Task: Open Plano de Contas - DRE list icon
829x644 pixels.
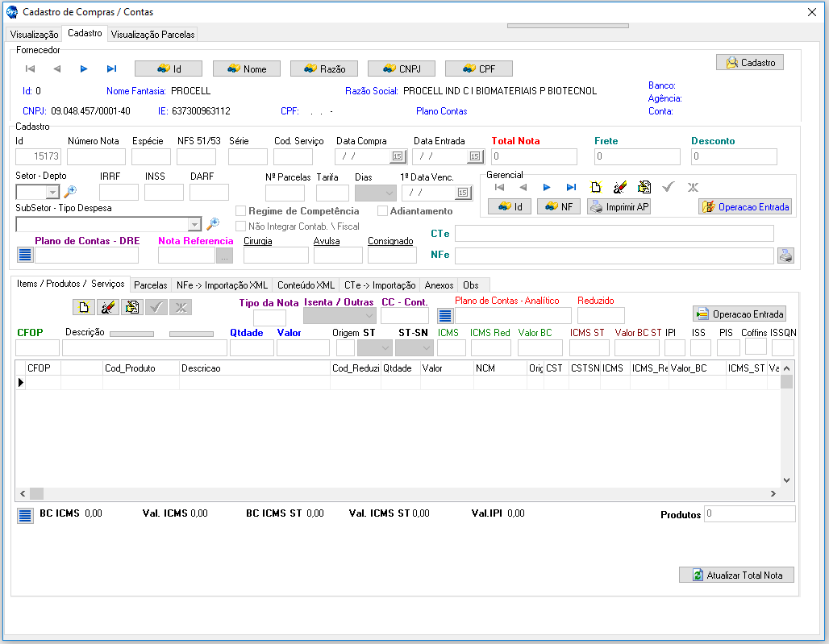Action: (x=25, y=256)
